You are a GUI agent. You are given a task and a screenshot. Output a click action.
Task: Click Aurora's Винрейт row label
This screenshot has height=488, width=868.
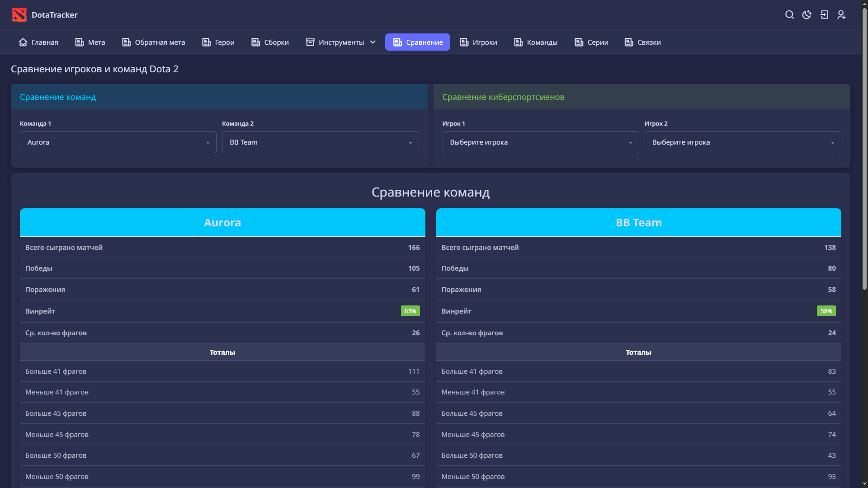tap(40, 311)
